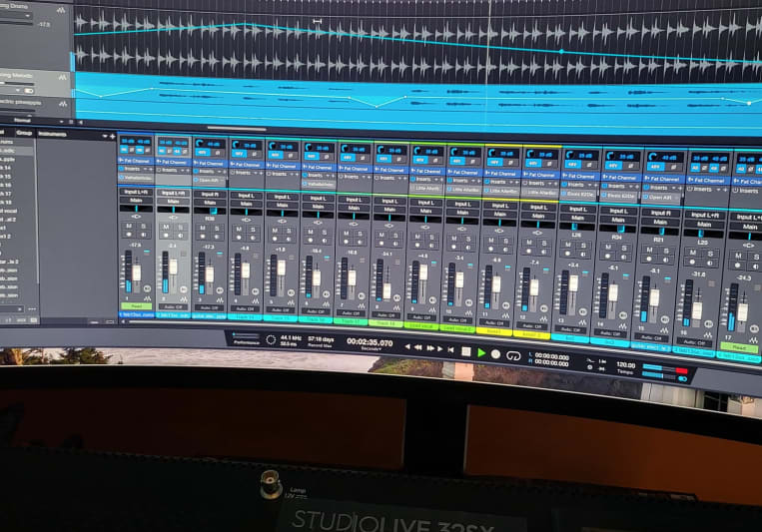Mute channel 2
Screen dimensions: 762x532
166,227
